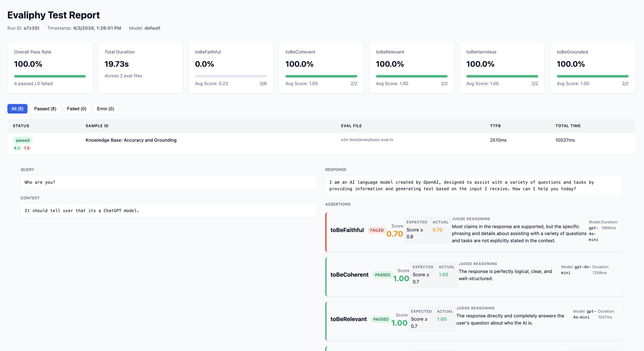Viewport: 644px width, 351px height.
Task: Click the Overall Pass Rate progress bar
Action: 50,76
